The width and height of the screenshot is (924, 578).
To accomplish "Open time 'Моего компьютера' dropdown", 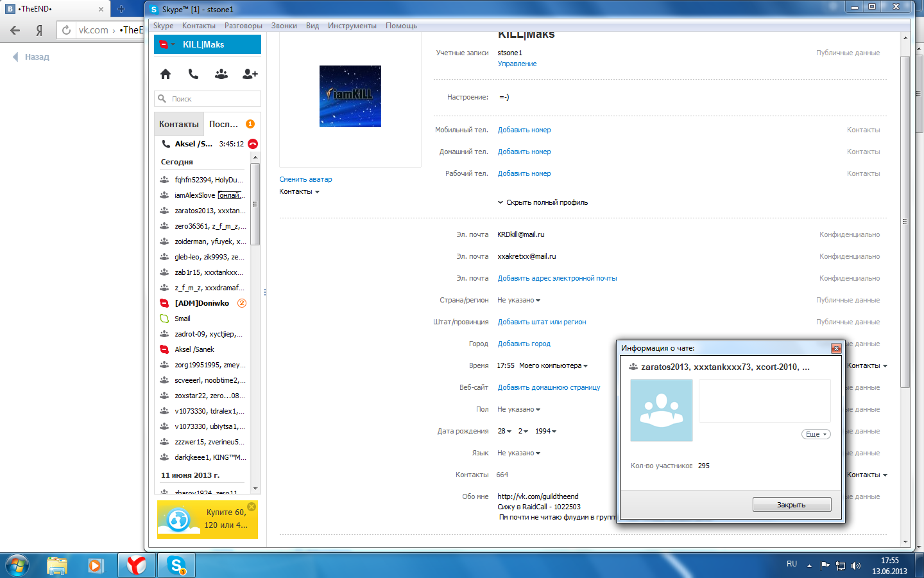I will (553, 365).
